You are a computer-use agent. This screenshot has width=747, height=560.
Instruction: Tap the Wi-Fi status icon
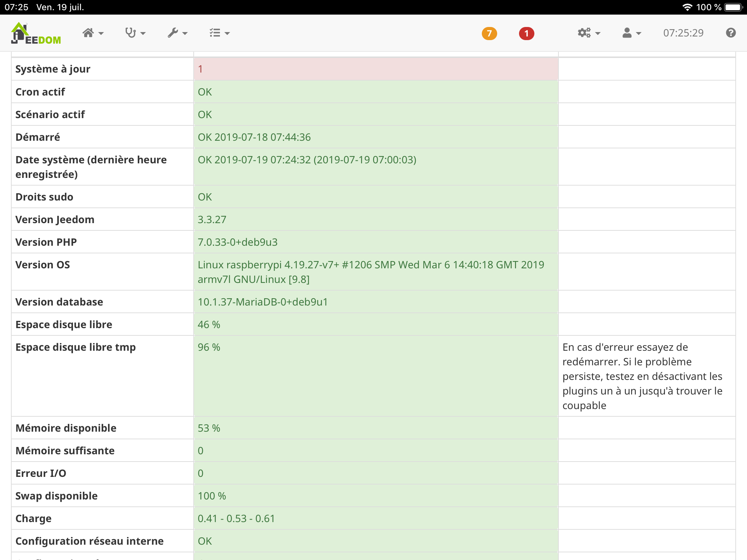[687, 7]
